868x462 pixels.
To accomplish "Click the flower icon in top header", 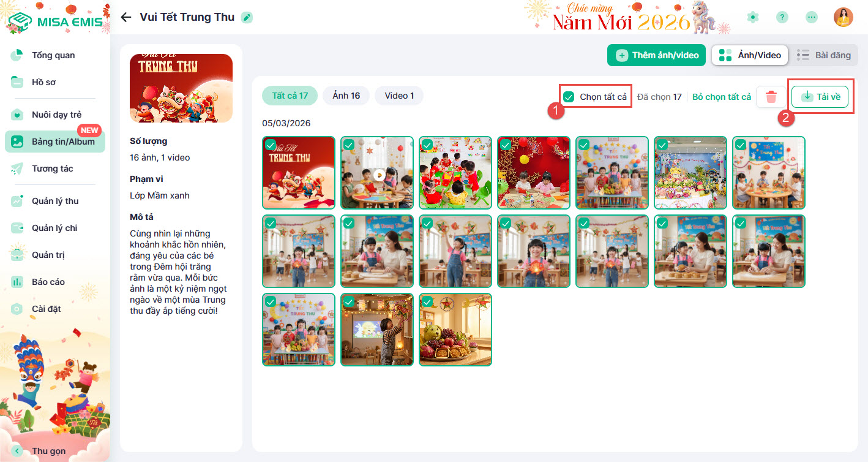I will [753, 17].
